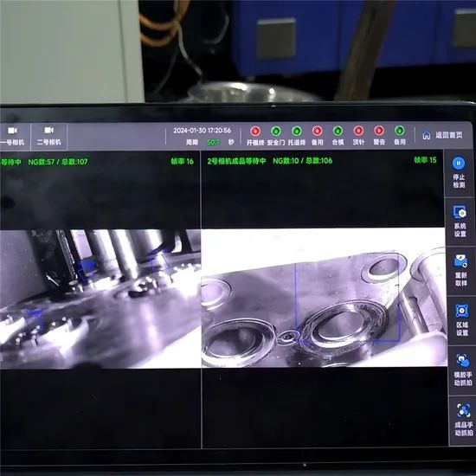Click the green 安全门 indicator light
The image size is (476, 476).
click(276, 132)
